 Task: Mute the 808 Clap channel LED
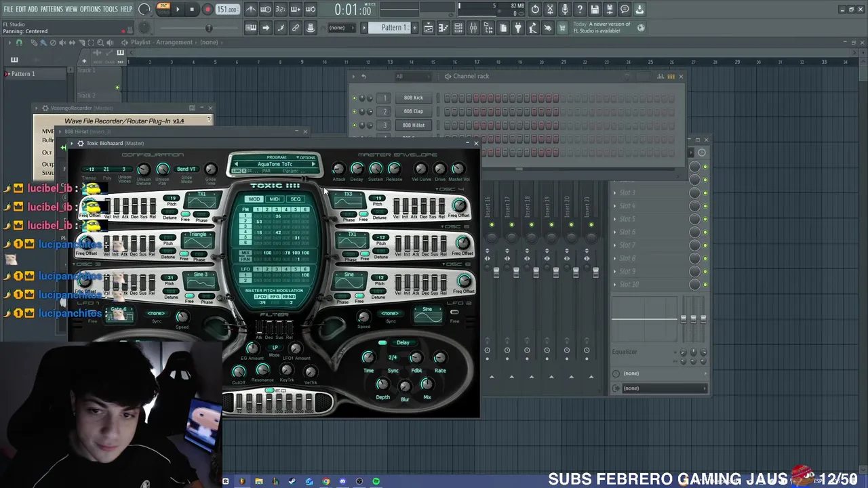354,111
